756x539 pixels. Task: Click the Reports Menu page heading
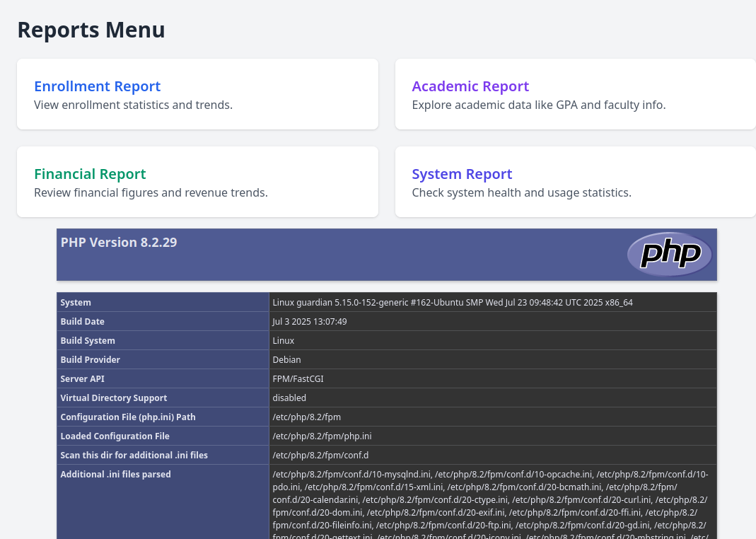click(x=91, y=30)
